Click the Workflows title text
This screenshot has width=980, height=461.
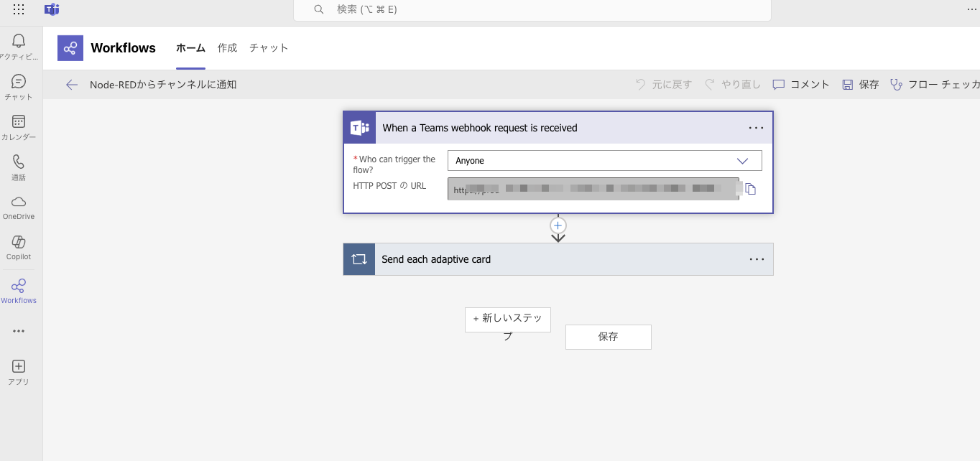[x=123, y=48]
